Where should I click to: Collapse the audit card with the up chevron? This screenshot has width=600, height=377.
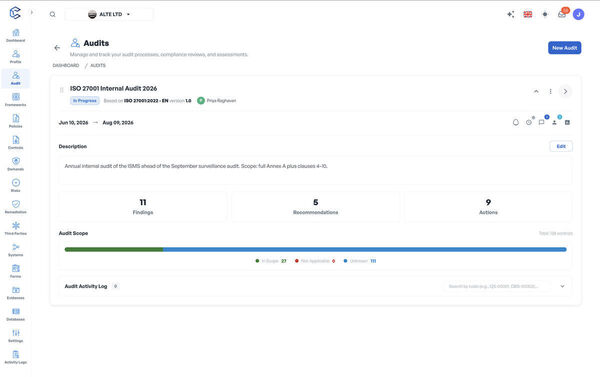pos(536,91)
